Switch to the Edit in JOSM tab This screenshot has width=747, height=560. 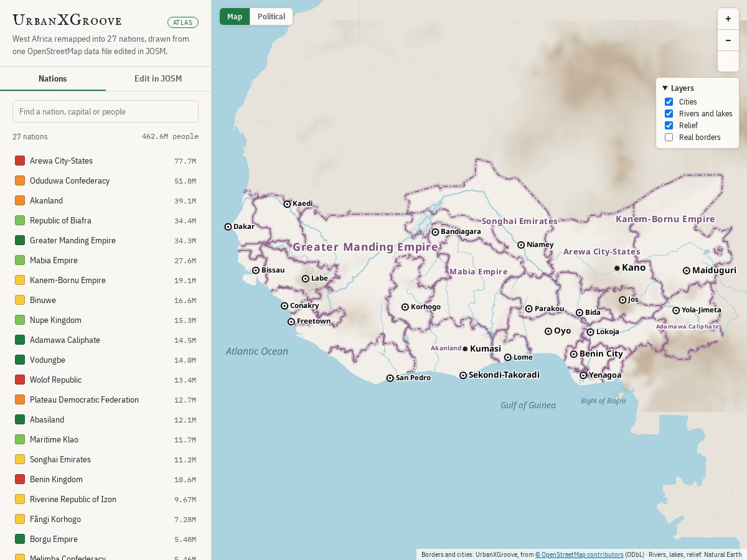[158, 78]
